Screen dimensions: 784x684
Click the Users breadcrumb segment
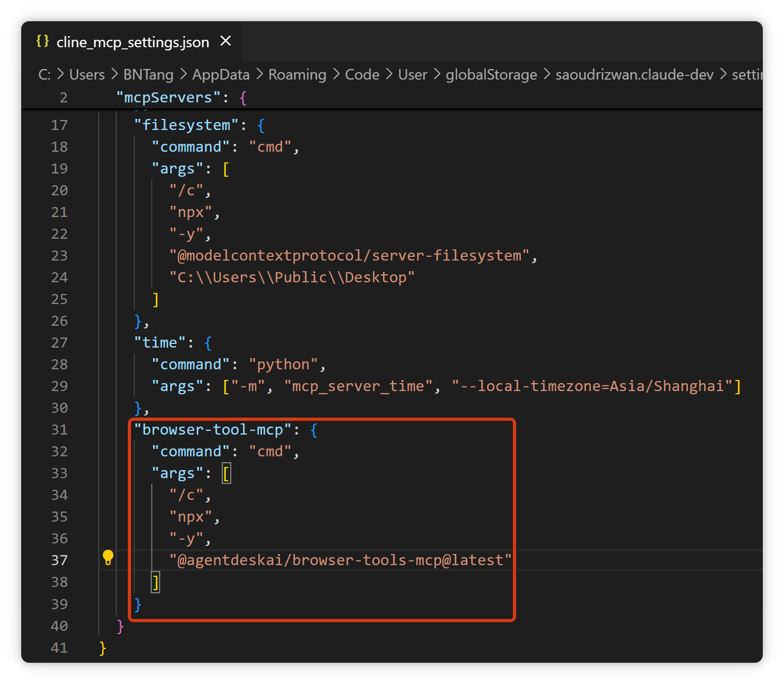[x=87, y=75]
